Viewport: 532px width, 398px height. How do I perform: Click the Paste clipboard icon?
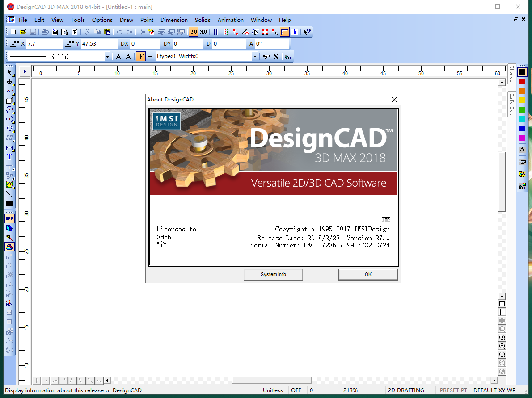point(107,32)
